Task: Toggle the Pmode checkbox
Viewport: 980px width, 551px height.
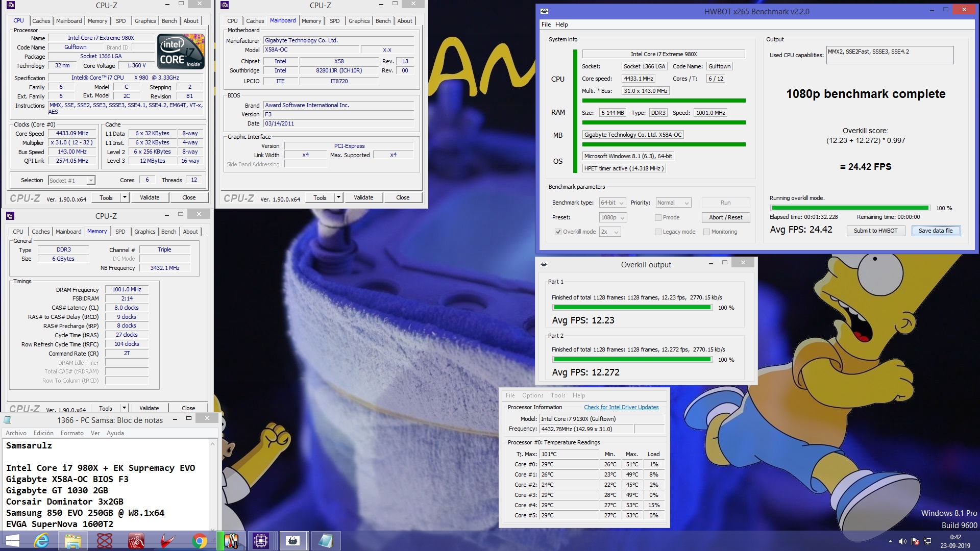Action: pos(658,217)
